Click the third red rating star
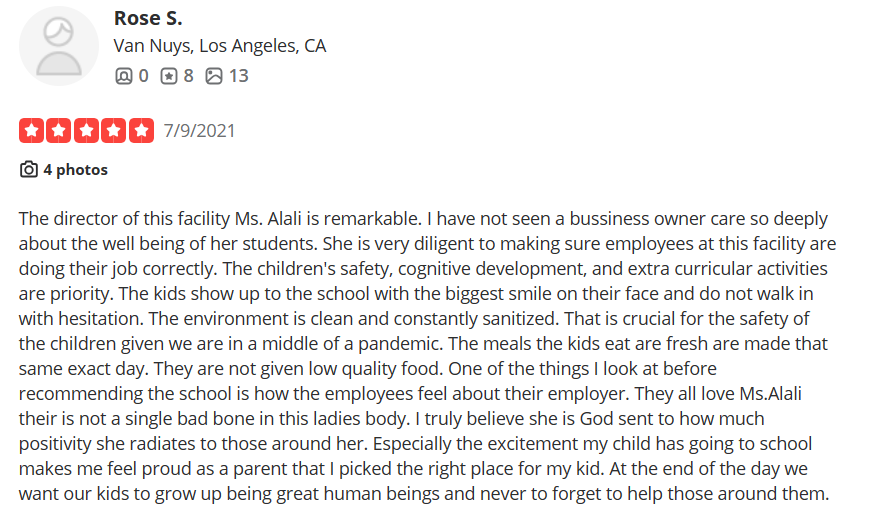 tap(86, 131)
